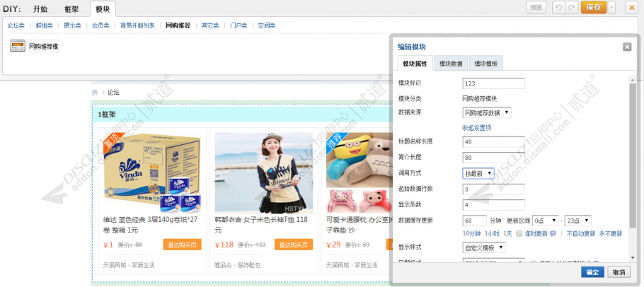Open the 显示样式 dropdown
Screen dimensions: 644x287
[x=484, y=247]
